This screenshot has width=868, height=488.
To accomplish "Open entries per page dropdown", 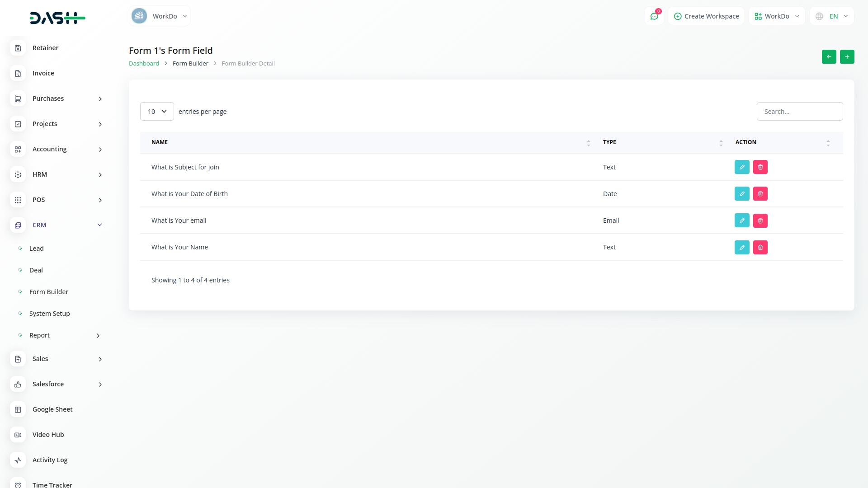I will coord(157,112).
